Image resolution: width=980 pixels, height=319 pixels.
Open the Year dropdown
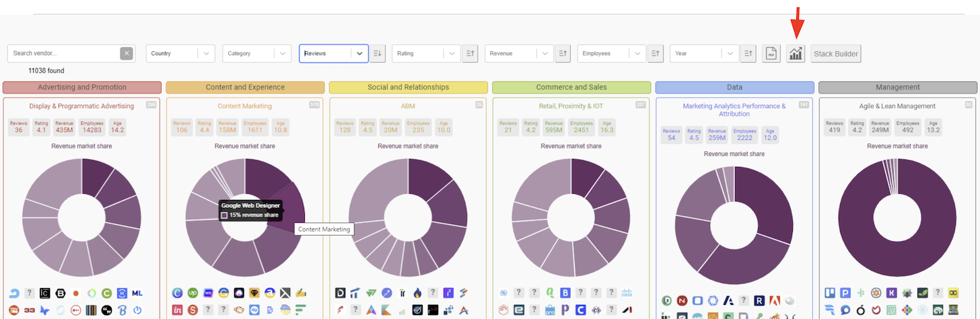tap(704, 54)
